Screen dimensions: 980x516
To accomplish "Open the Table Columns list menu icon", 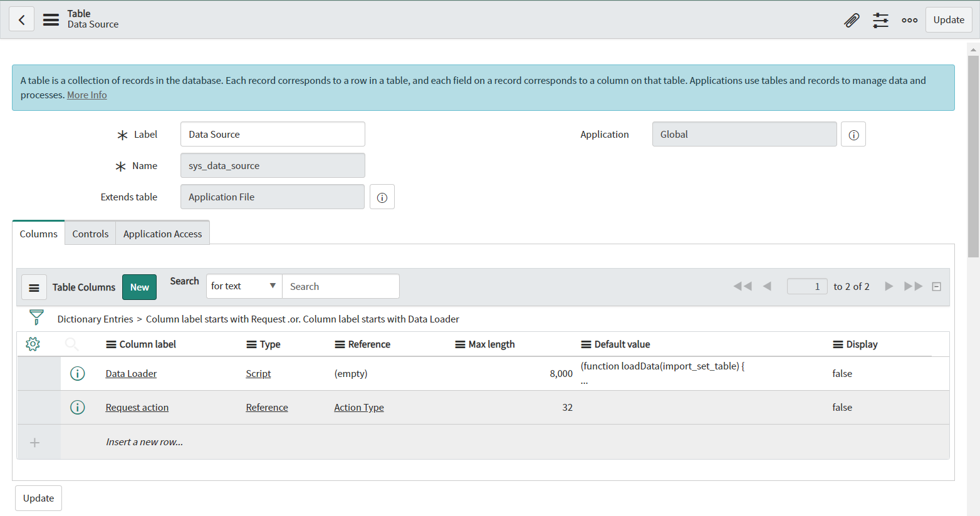I will point(34,287).
